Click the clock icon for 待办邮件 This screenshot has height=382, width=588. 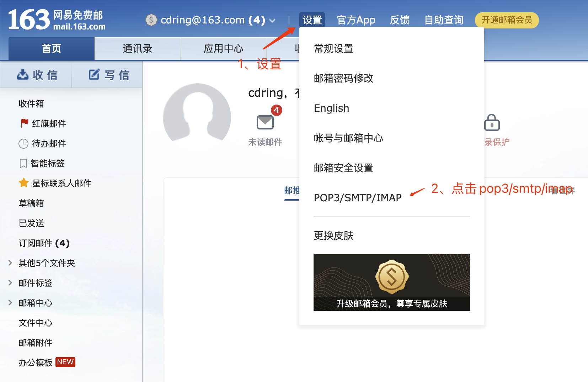(x=23, y=144)
